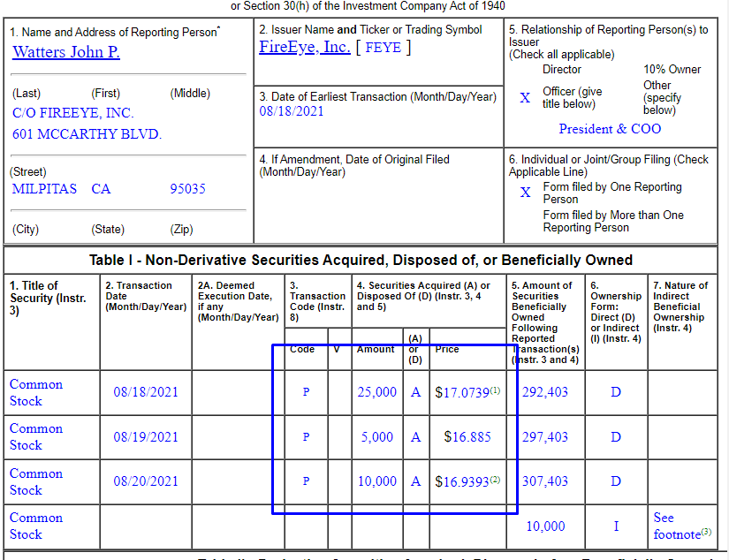Click the 10,000 amount in the 08/20/2021 row
This screenshot has width=729, height=560.
click(x=377, y=481)
